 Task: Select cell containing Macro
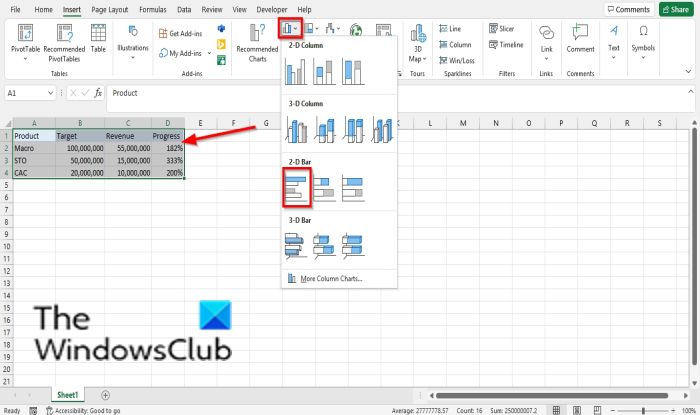(34, 148)
